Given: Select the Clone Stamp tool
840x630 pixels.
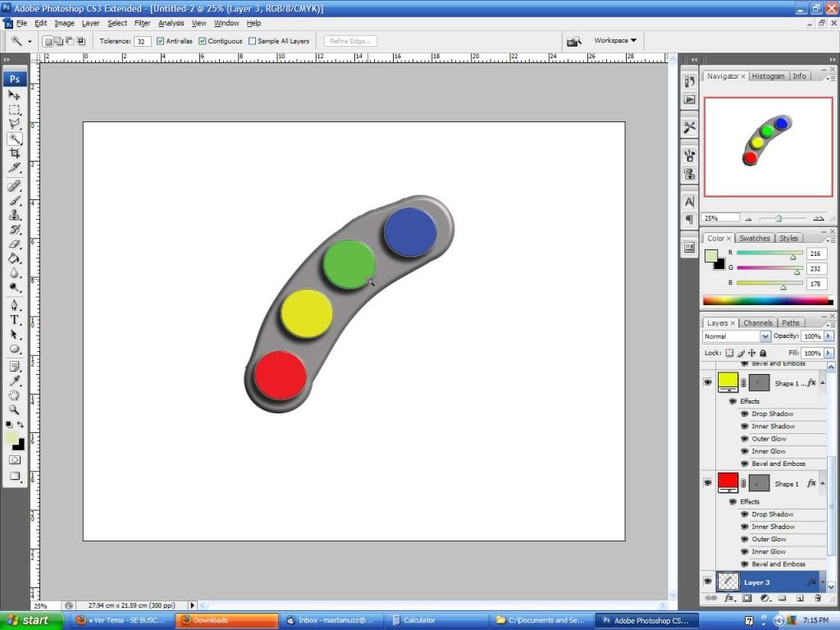Looking at the screenshot, I should tap(15, 215).
